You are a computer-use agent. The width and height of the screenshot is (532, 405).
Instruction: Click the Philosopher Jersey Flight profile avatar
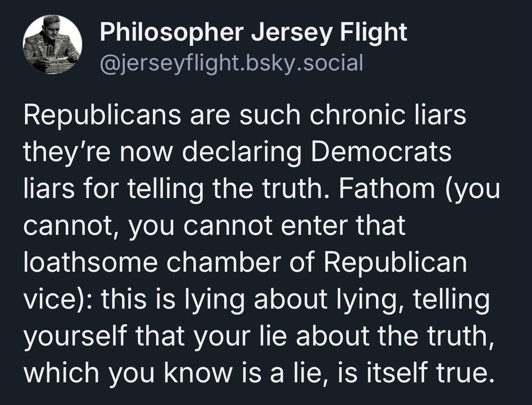tap(52, 44)
